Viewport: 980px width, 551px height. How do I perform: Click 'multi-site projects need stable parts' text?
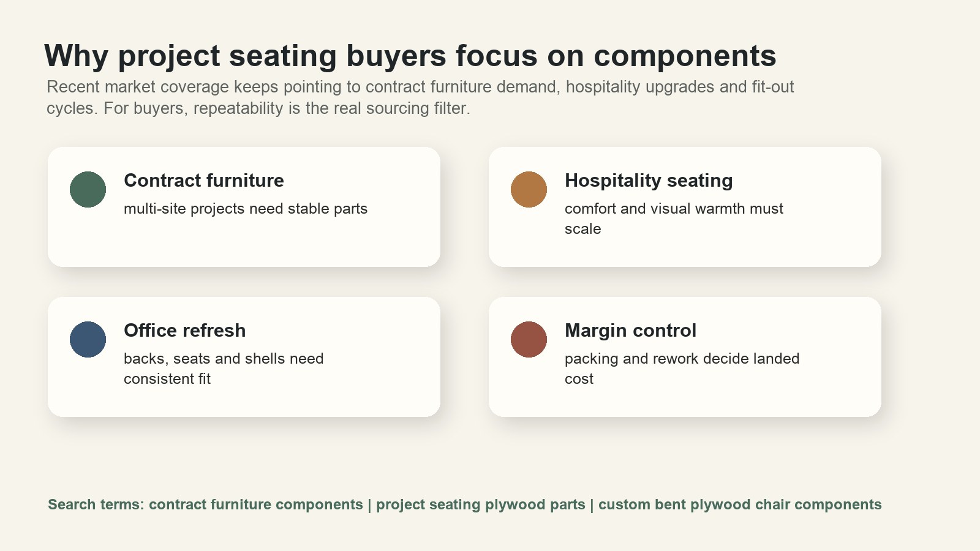246,209
